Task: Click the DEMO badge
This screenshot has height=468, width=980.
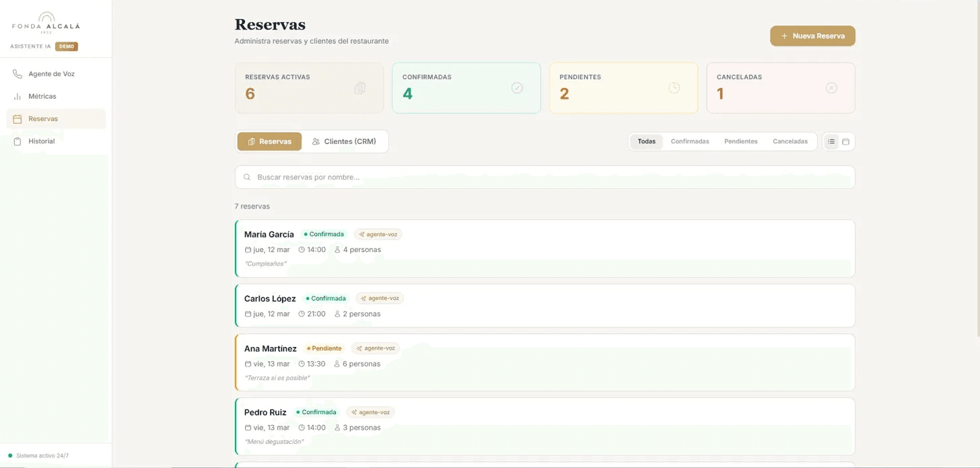Action: point(67,46)
